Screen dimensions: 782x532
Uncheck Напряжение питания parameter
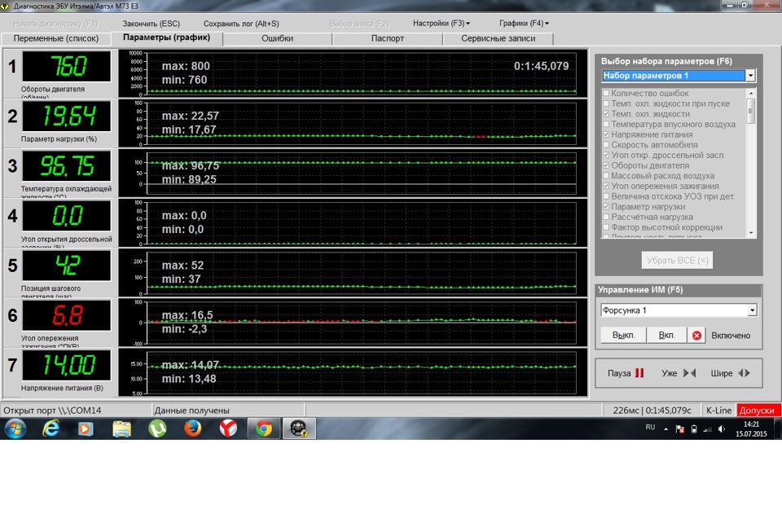(606, 134)
